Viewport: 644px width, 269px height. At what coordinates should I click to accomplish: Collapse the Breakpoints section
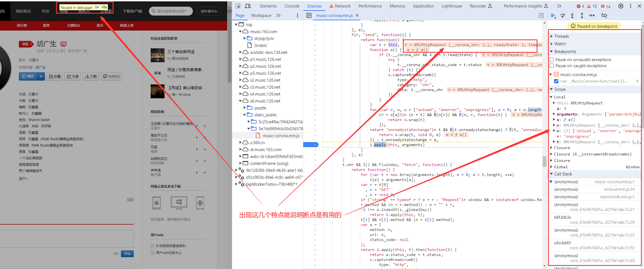[x=552, y=52]
